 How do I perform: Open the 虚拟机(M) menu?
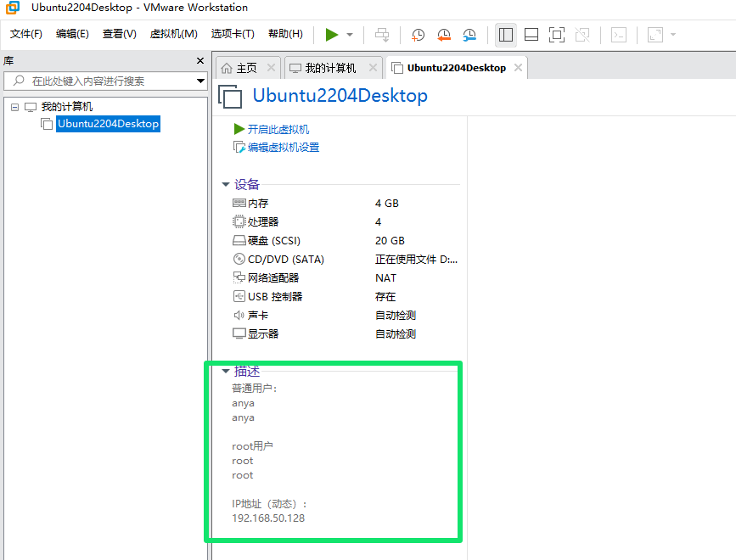[173, 34]
